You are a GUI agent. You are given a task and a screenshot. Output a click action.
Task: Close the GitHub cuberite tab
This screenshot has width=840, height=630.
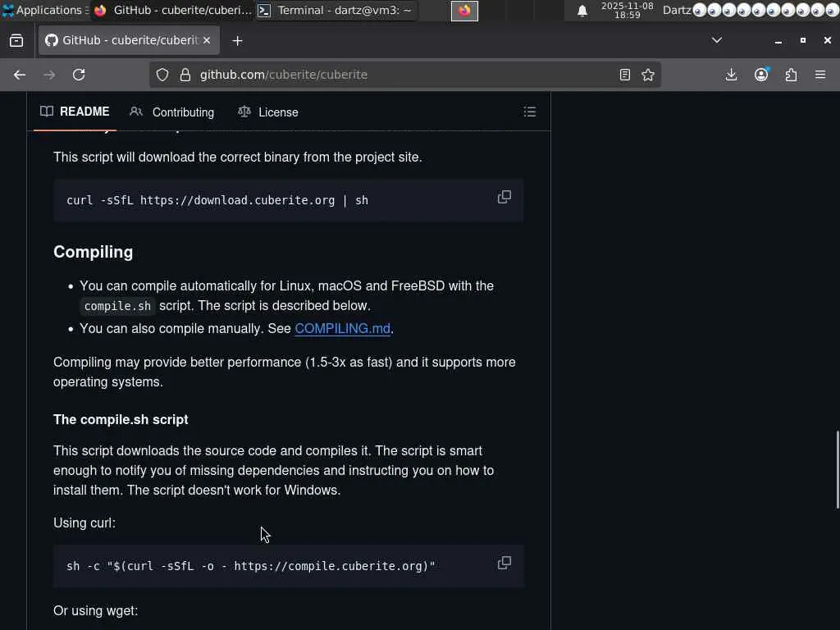pos(207,41)
